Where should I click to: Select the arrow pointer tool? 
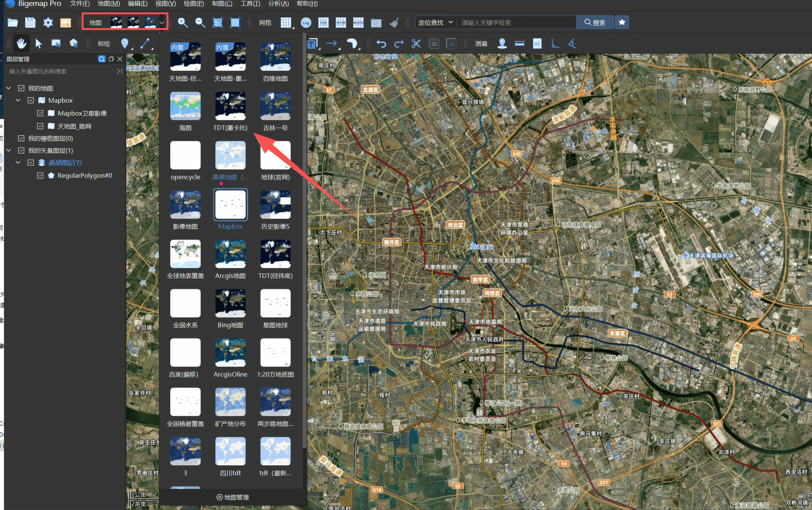(x=39, y=43)
